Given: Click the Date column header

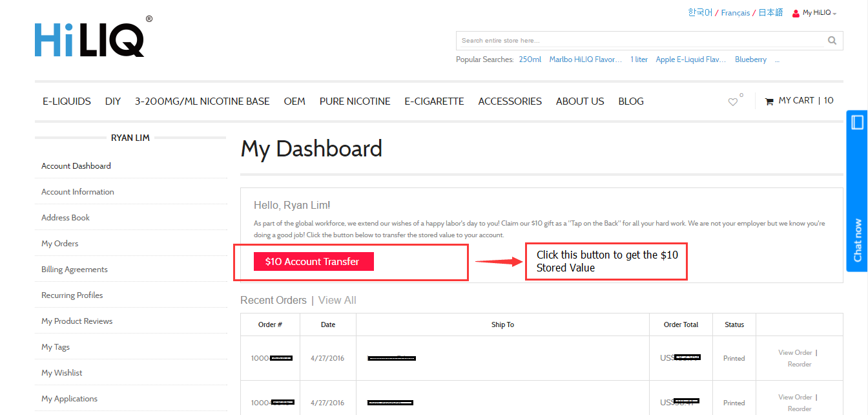Looking at the screenshot, I should click(x=328, y=325).
